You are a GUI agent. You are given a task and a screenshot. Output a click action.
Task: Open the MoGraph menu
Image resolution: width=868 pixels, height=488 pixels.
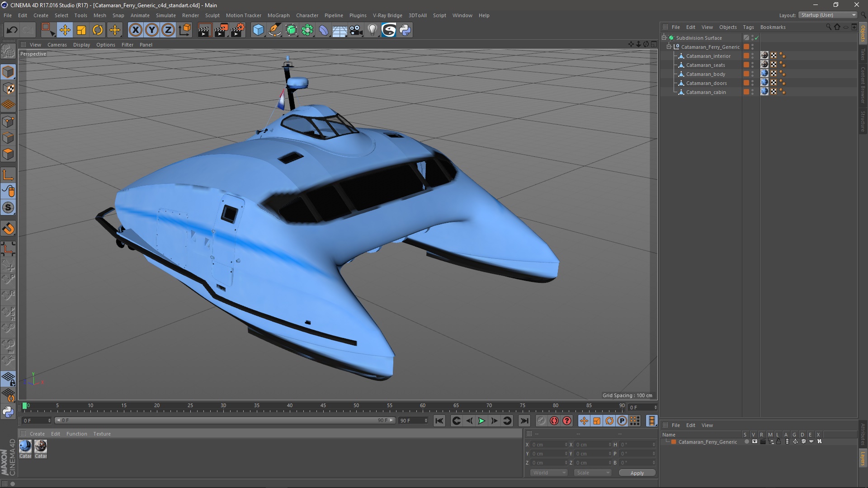tap(278, 15)
